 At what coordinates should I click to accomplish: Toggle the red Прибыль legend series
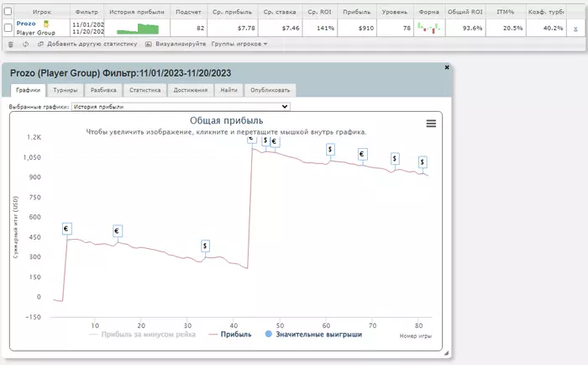230,334
